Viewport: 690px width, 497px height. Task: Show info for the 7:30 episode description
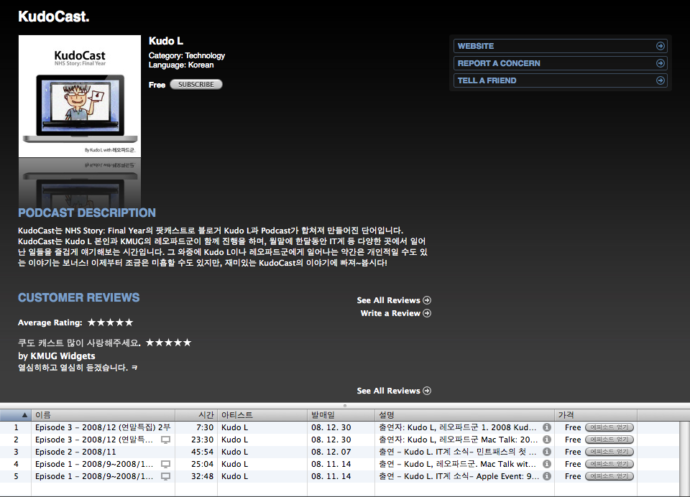547,427
